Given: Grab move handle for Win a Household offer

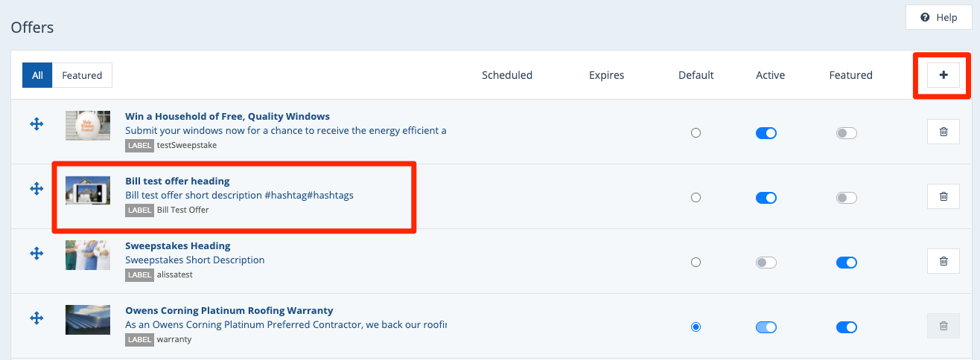Looking at the screenshot, I should click(x=36, y=124).
